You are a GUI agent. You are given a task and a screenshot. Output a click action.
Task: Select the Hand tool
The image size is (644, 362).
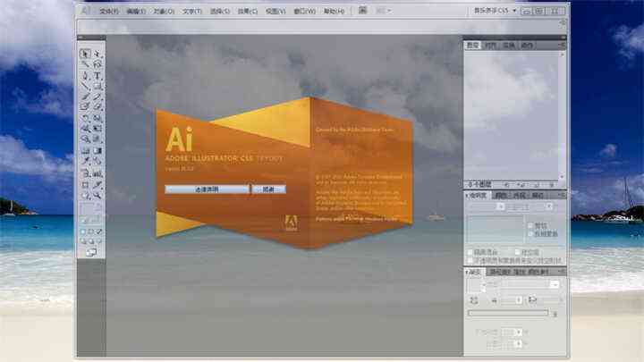pos(86,196)
